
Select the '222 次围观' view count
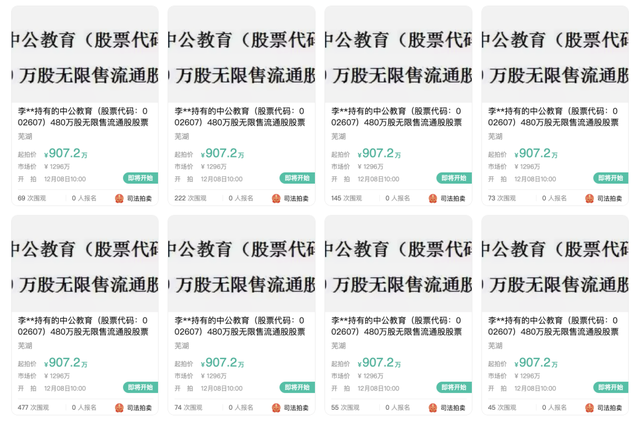pos(190,198)
